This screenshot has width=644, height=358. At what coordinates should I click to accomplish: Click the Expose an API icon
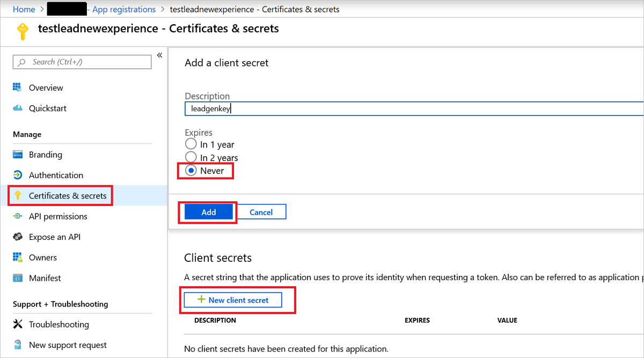(x=18, y=237)
